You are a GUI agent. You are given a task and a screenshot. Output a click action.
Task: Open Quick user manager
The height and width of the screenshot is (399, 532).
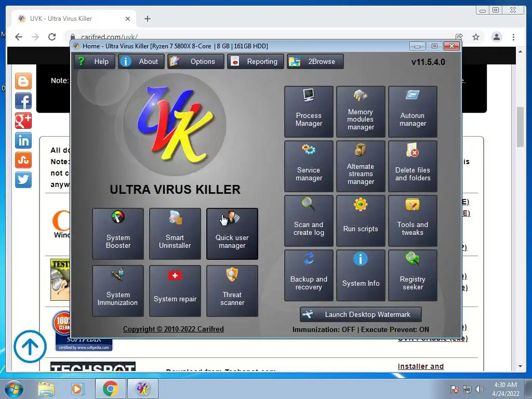(232, 234)
